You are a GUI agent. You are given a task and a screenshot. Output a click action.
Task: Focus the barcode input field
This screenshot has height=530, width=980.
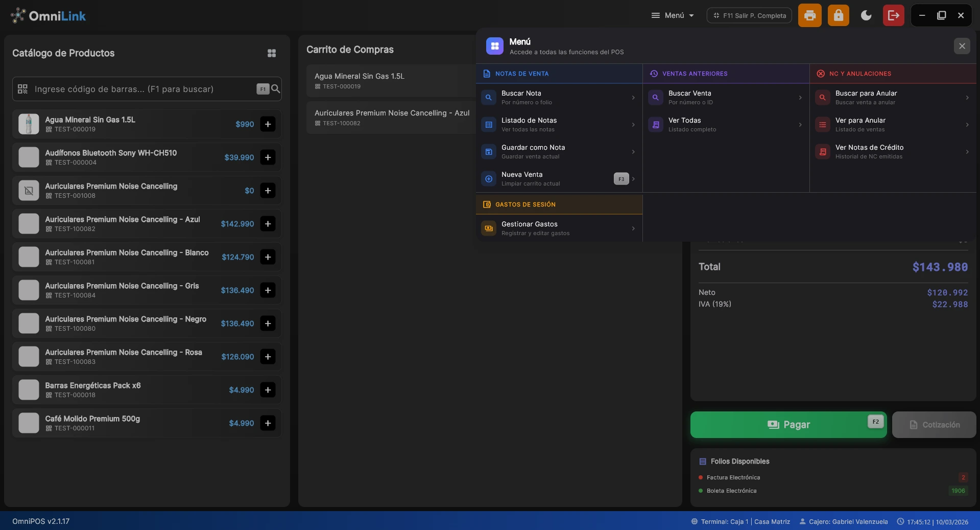pos(147,89)
